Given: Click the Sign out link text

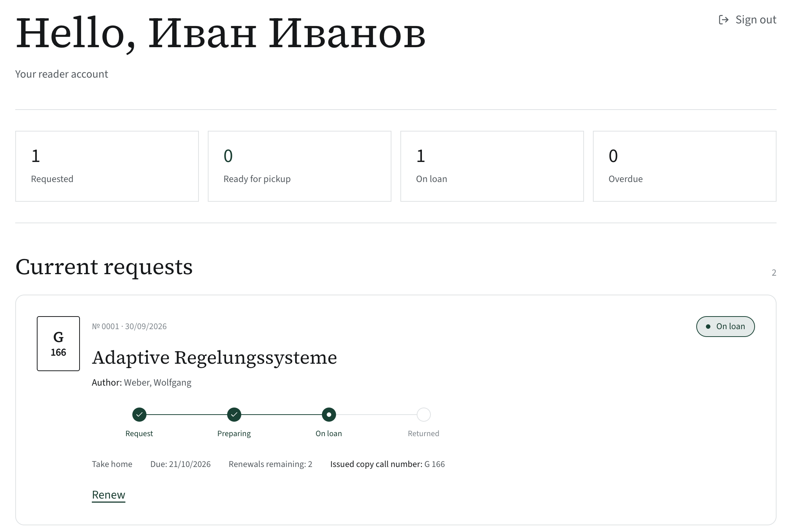Looking at the screenshot, I should pyautogui.click(x=756, y=20).
